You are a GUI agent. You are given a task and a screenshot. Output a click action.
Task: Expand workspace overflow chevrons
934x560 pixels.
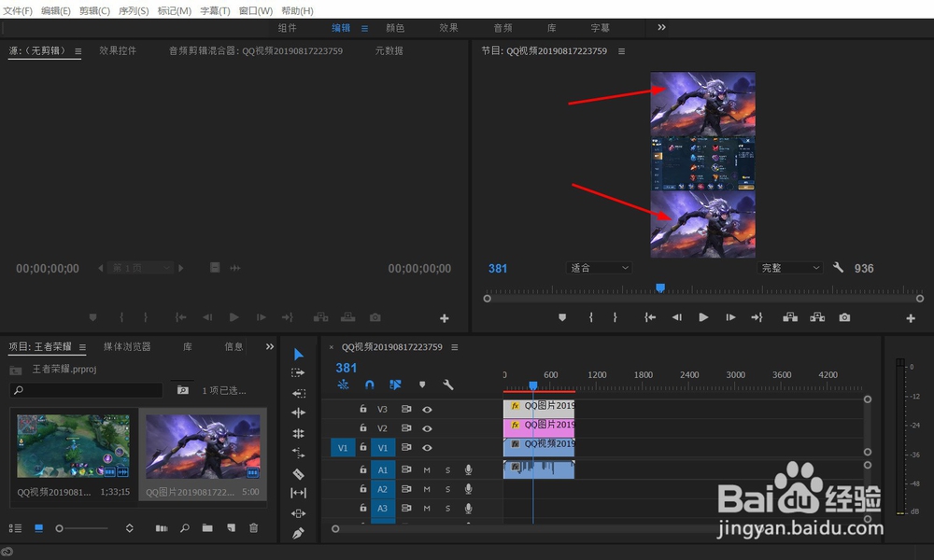(662, 27)
